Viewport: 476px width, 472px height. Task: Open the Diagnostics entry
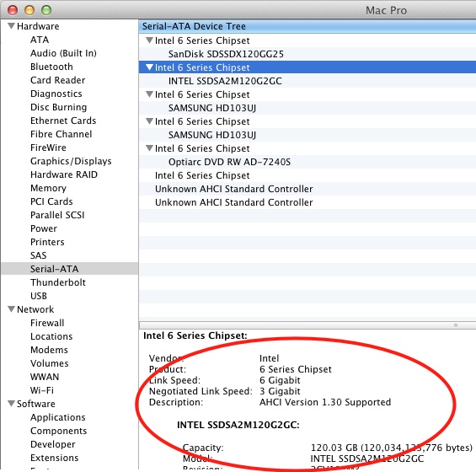[x=56, y=94]
